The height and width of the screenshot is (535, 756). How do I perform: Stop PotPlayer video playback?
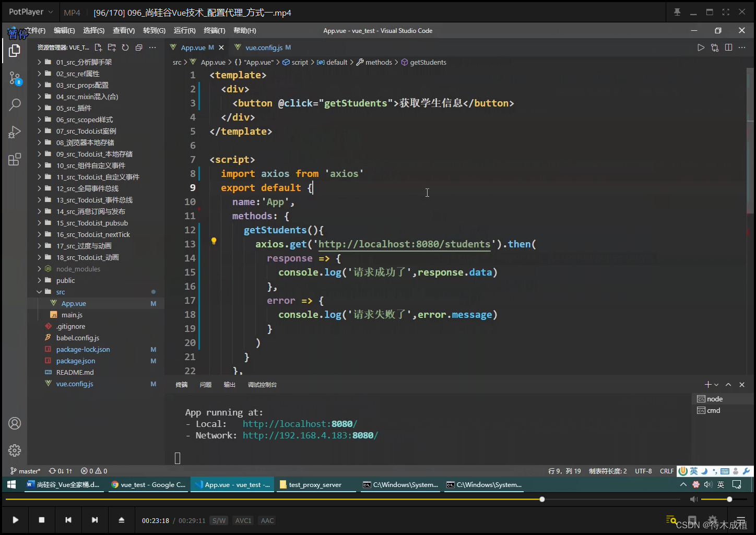(42, 520)
